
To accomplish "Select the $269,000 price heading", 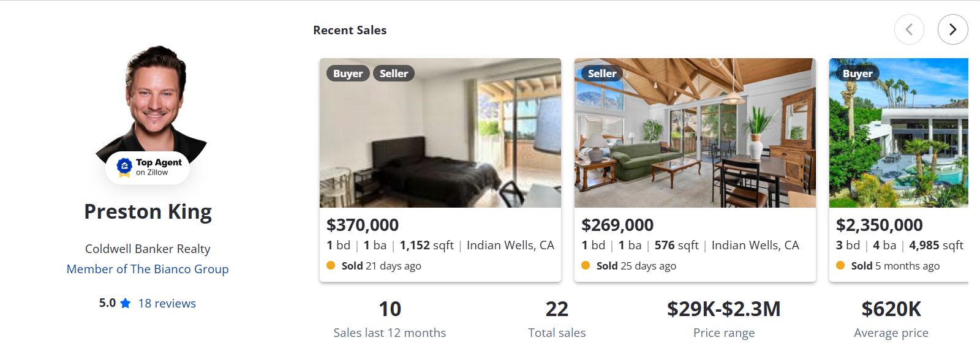I will click(617, 225).
